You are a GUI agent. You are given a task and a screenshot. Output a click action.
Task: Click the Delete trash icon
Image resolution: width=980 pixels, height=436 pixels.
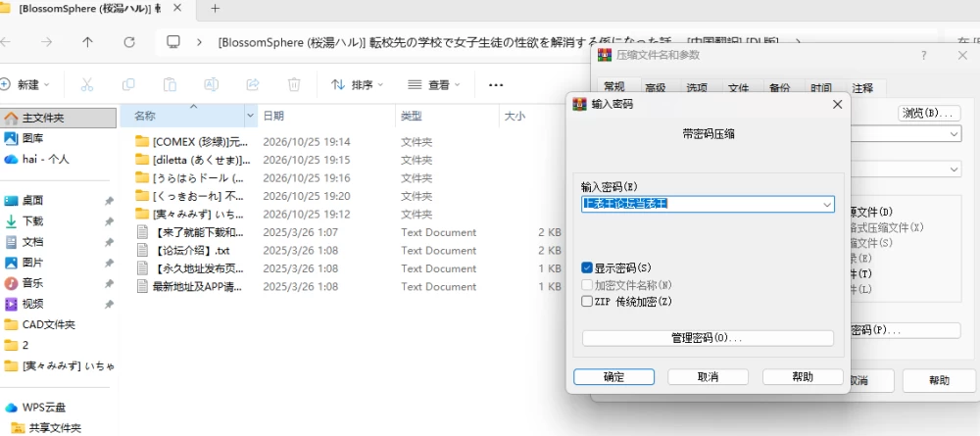point(294,85)
